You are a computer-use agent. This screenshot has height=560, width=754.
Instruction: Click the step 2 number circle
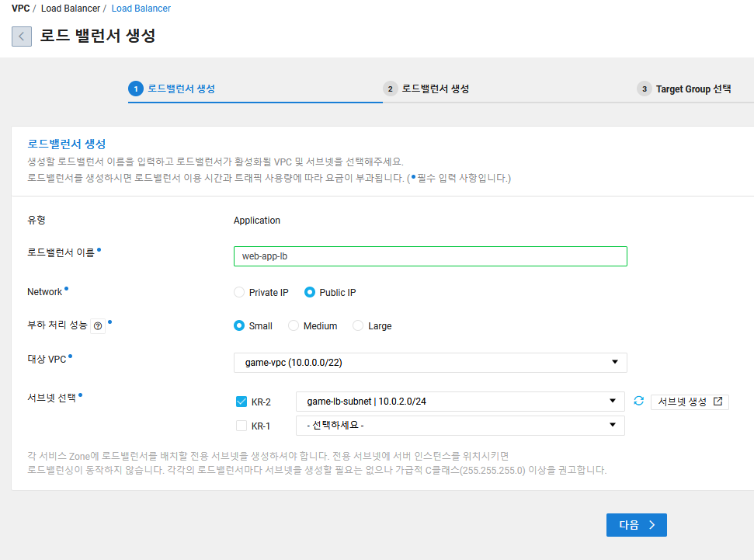tap(390, 89)
